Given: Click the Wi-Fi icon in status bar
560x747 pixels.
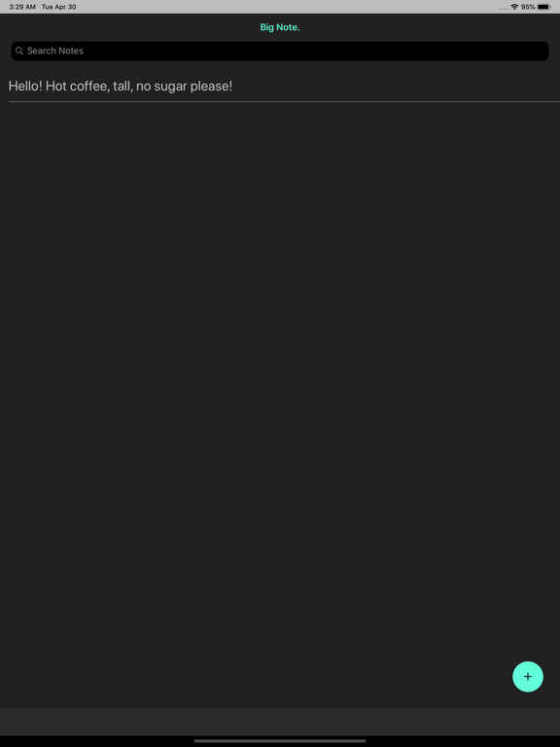Looking at the screenshot, I should tap(514, 7).
